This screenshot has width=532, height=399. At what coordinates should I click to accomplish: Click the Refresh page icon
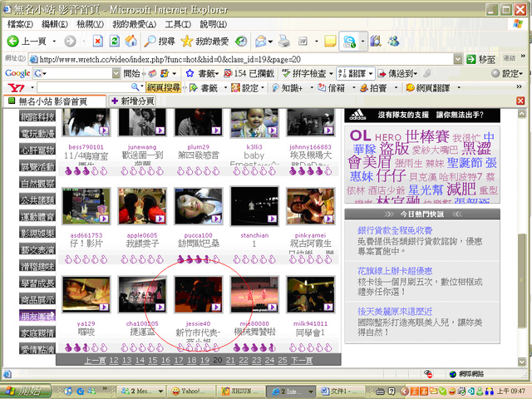114,41
